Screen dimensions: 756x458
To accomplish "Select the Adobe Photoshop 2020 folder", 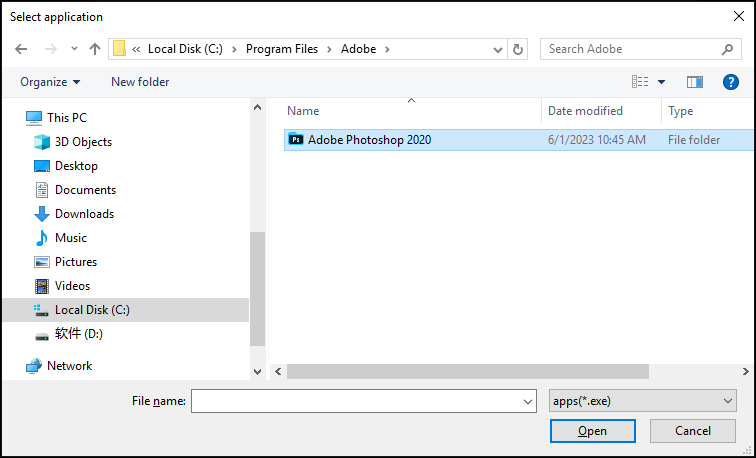I will click(369, 140).
